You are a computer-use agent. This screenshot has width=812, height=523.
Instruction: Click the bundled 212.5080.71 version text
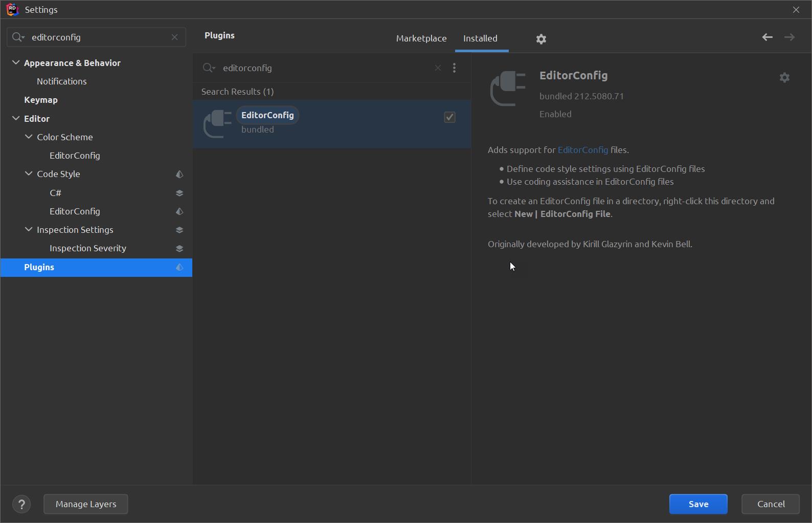point(581,96)
